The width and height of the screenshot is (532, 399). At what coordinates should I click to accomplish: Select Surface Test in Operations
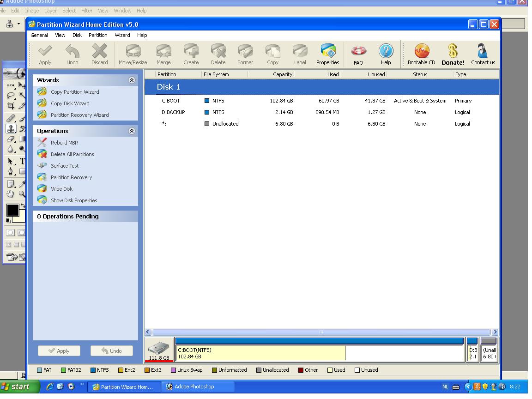[65, 166]
